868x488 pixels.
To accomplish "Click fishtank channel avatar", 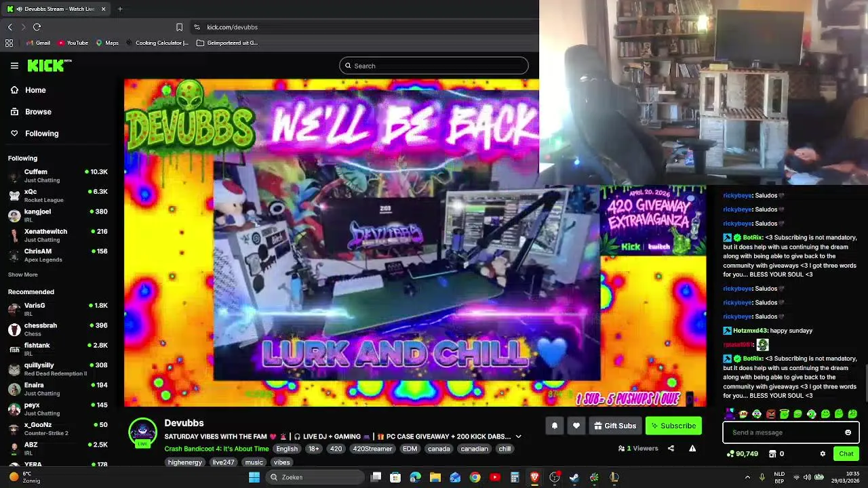I will pyautogui.click(x=14, y=349).
